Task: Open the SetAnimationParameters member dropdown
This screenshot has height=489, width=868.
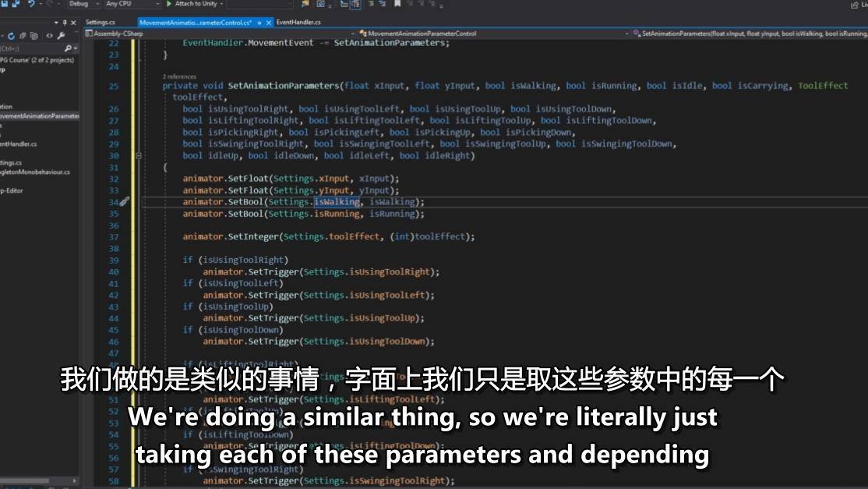Action: point(750,34)
